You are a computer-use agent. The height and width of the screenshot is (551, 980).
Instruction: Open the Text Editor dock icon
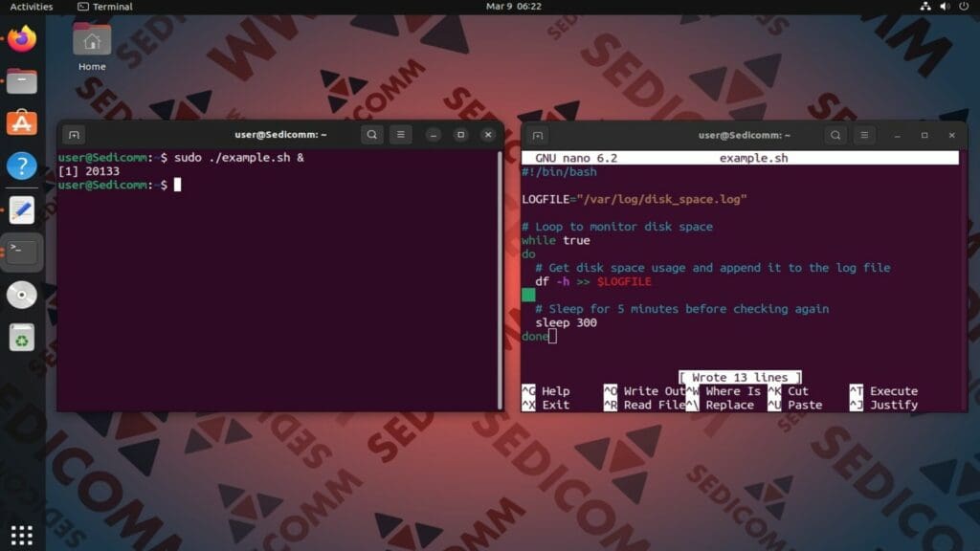(x=22, y=209)
